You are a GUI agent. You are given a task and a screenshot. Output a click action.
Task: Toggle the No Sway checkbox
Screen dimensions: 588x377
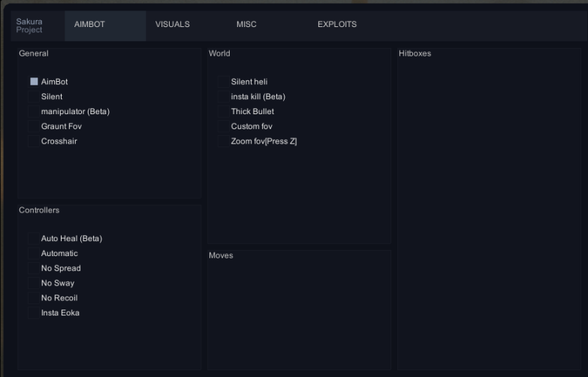coord(34,284)
